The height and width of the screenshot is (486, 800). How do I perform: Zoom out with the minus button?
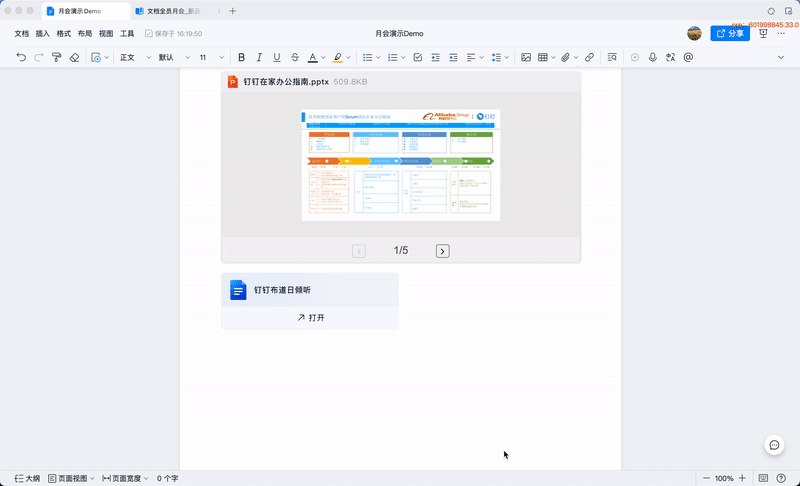(706, 478)
